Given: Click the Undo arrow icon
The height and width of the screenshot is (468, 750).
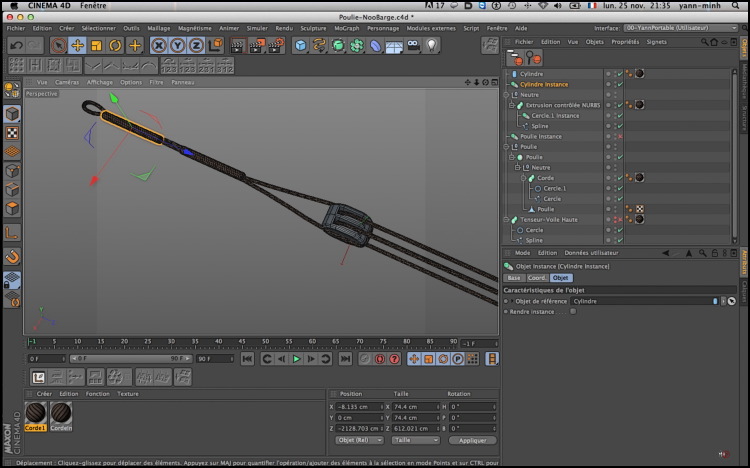Looking at the screenshot, I should tap(16, 45).
